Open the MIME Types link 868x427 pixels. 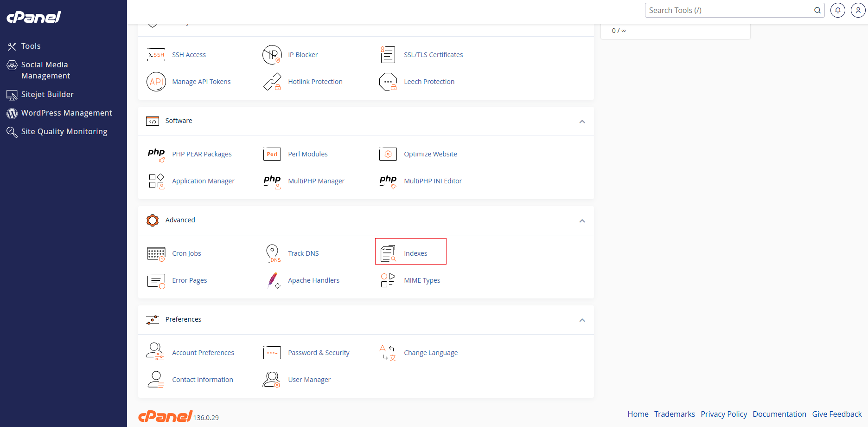pyautogui.click(x=422, y=280)
